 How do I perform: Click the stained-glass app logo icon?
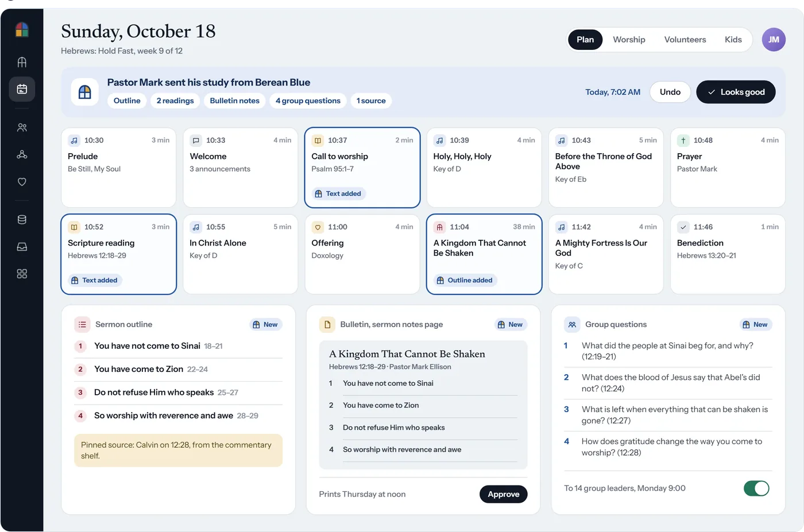22,29
